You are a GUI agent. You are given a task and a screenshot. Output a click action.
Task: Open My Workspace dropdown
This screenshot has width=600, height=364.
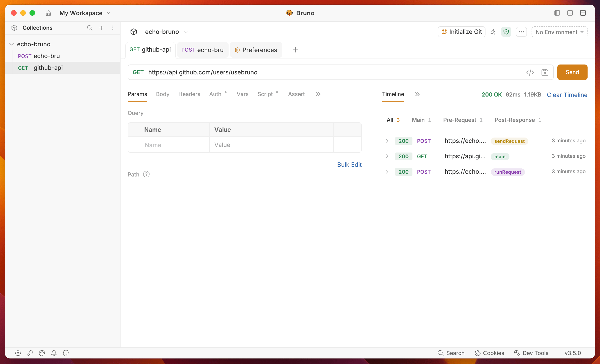[85, 13]
